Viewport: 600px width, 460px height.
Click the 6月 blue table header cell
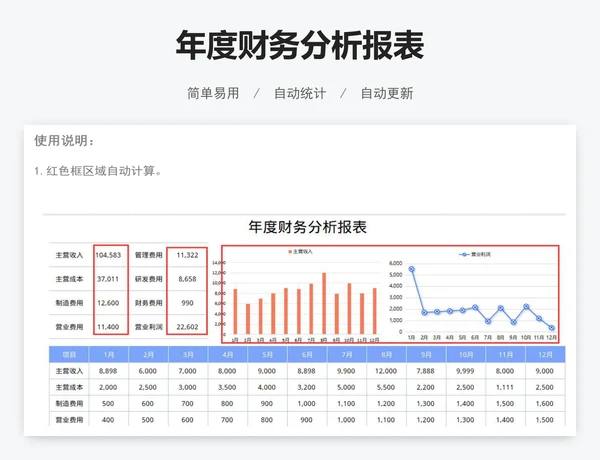point(307,355)
